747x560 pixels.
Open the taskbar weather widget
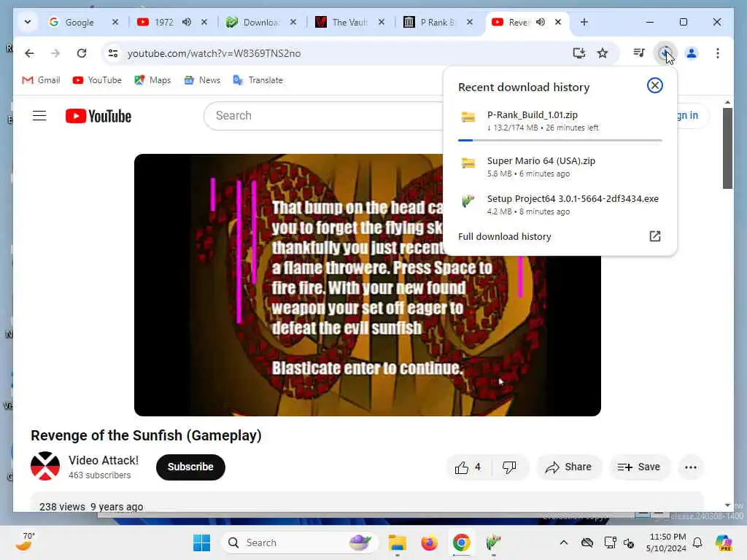26,542
